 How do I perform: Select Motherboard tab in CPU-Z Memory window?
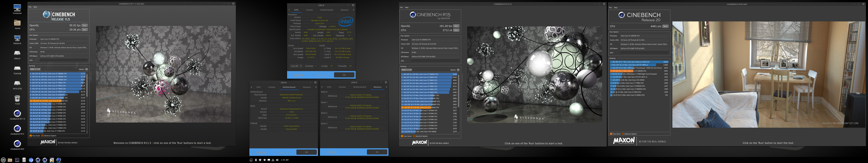point(359,87)
